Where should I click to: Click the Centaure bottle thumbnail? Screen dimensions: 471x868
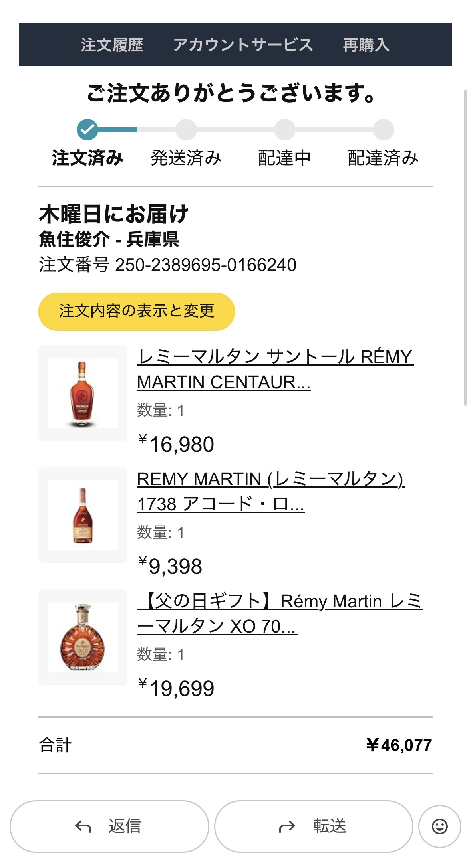pyautogui.click(x=83, y=393)
